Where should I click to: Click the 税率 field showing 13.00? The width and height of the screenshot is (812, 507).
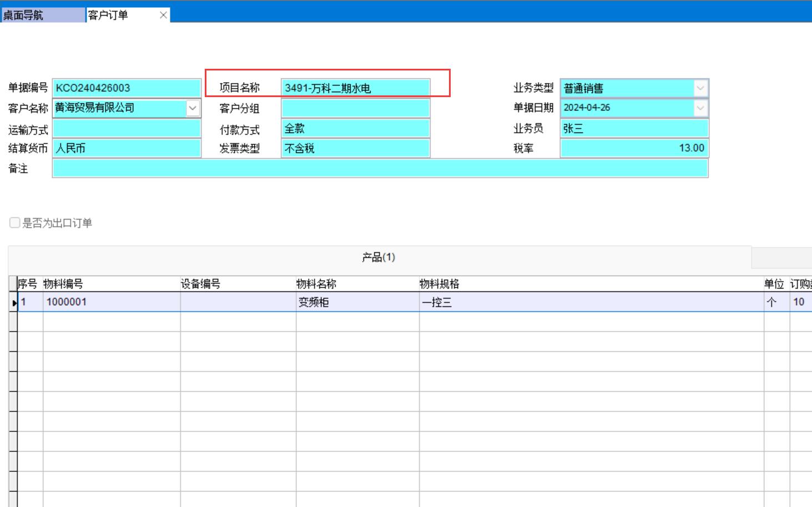[634, 148]
